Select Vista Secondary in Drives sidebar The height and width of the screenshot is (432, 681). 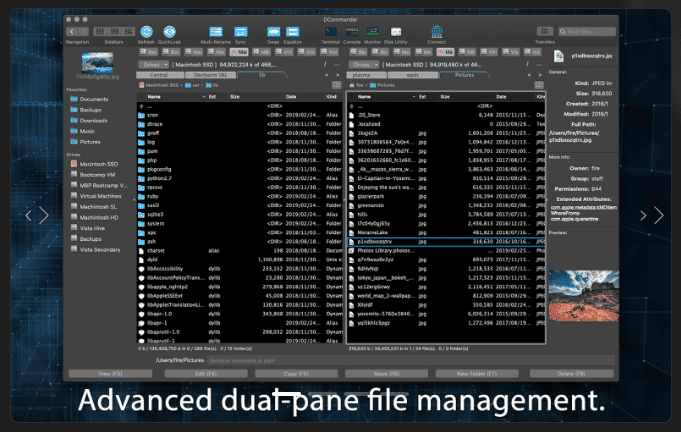point(95,250)
